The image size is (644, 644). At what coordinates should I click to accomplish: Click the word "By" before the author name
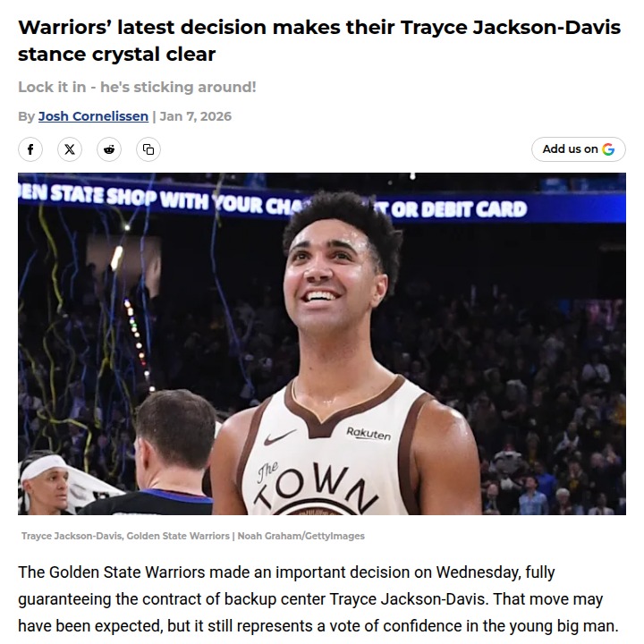pyautogui.click(x=26, y=116)
